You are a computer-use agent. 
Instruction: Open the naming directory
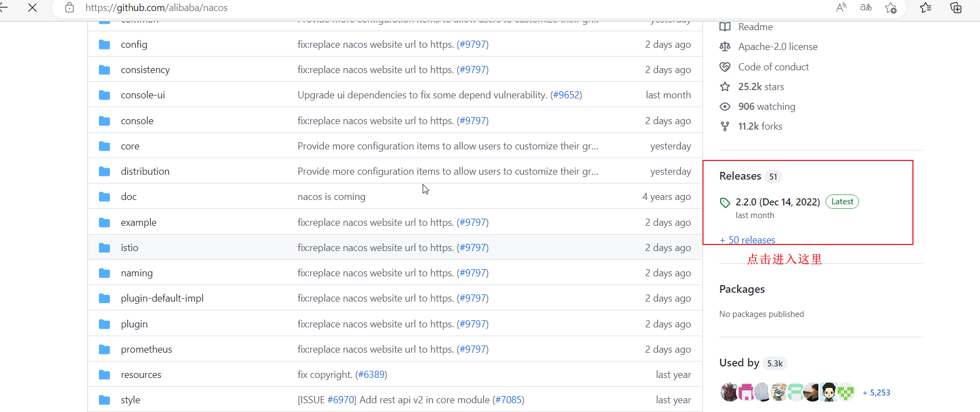137,273
